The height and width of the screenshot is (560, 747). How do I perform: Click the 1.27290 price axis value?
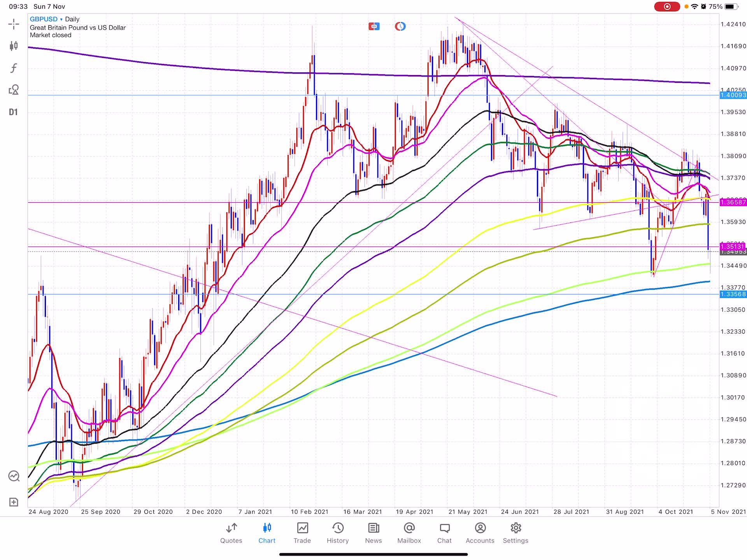(733, 485)
